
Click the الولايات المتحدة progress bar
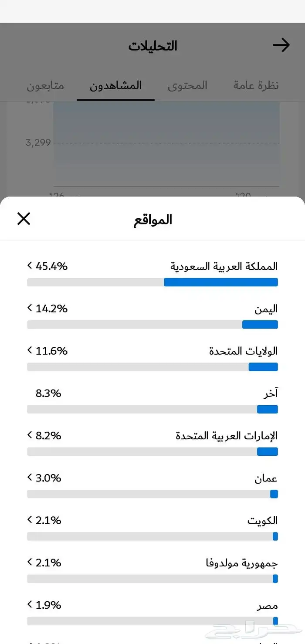click(152, 367)
